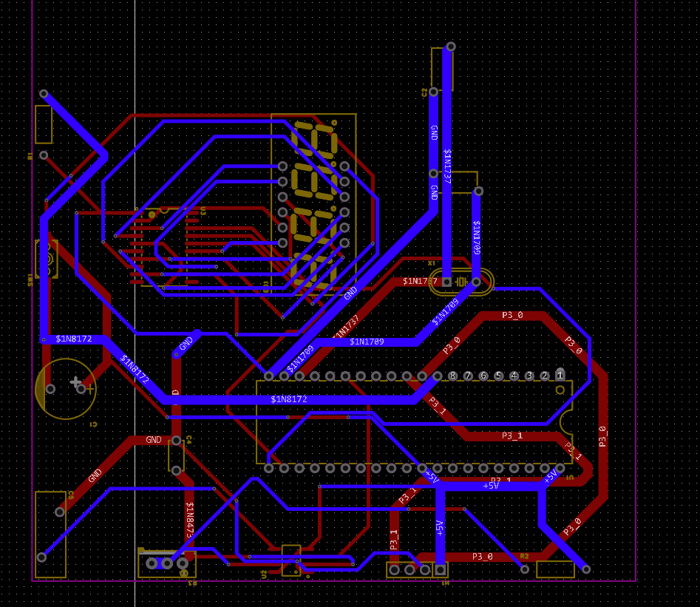Select the R1 pad beside its label
The height and width of the screenshot is (607, 700).
44,155
